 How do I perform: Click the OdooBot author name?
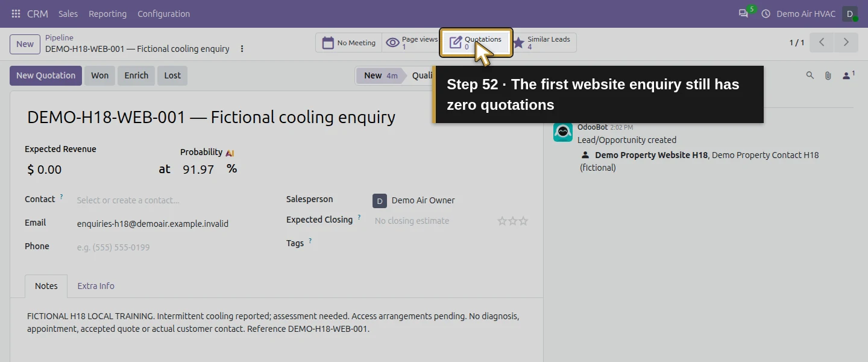[x=593, y=127]
